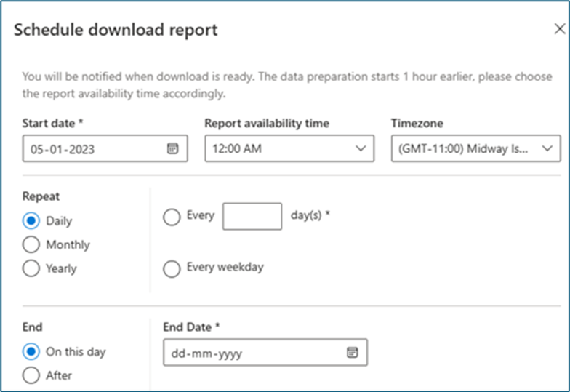
Task: Choose the Every weekday radio button
Action: (x=172, y=268)
